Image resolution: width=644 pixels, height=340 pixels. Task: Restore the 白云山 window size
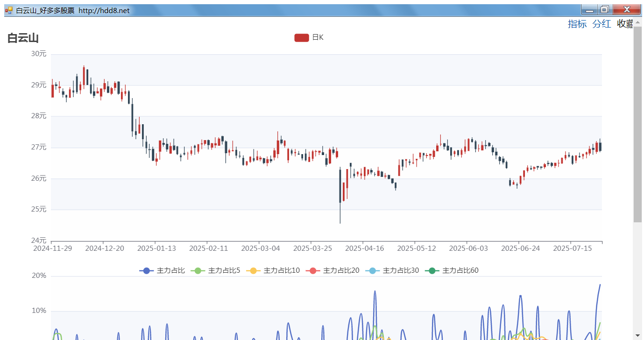coord(604,9)
